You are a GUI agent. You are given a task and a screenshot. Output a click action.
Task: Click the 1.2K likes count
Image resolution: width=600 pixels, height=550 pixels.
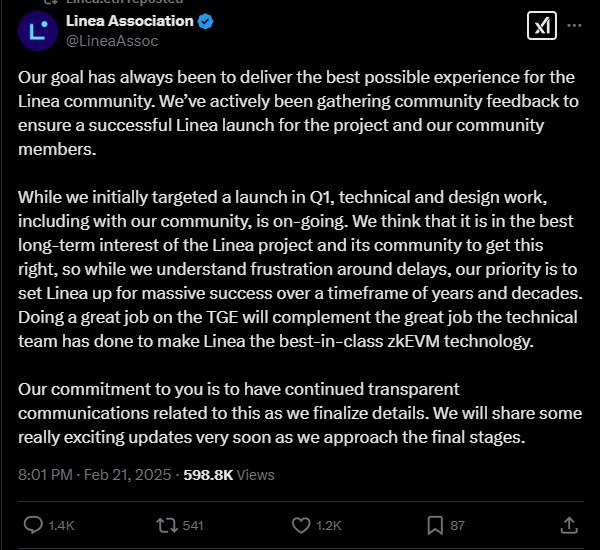tap(329, 526)
